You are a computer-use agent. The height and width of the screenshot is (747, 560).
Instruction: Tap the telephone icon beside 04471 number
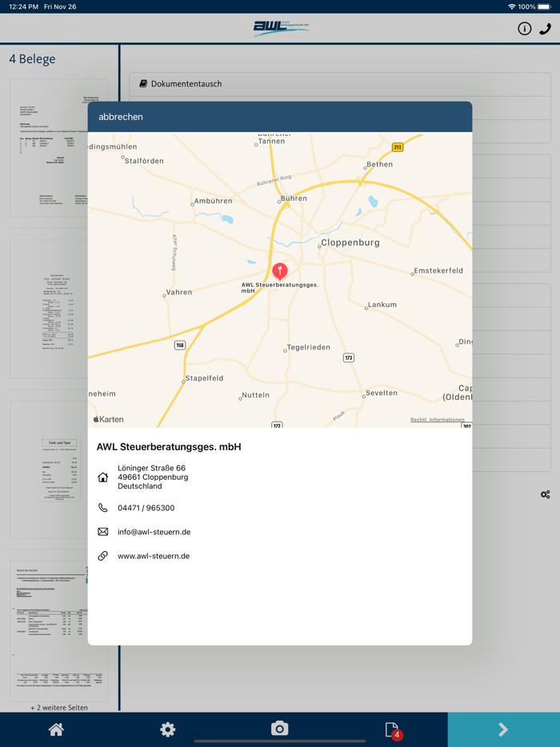(x=103, y=507)
